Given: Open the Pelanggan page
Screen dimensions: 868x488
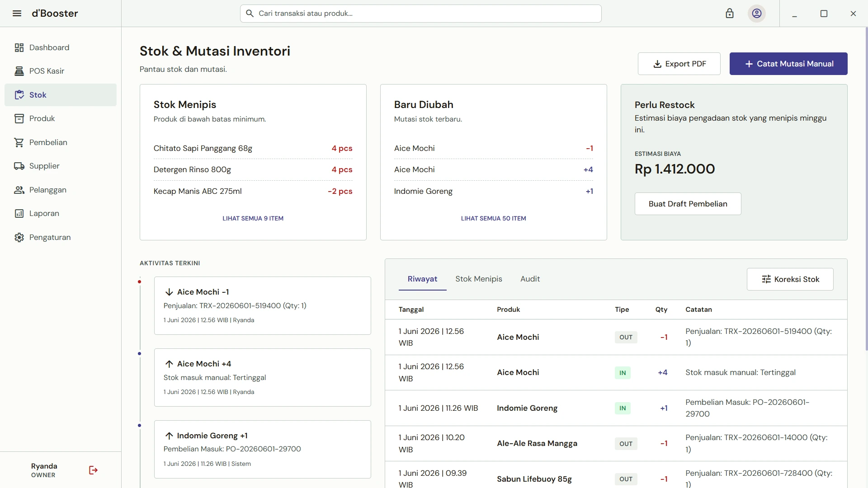Looking at the screenshot, I should (x=61, y=190).
